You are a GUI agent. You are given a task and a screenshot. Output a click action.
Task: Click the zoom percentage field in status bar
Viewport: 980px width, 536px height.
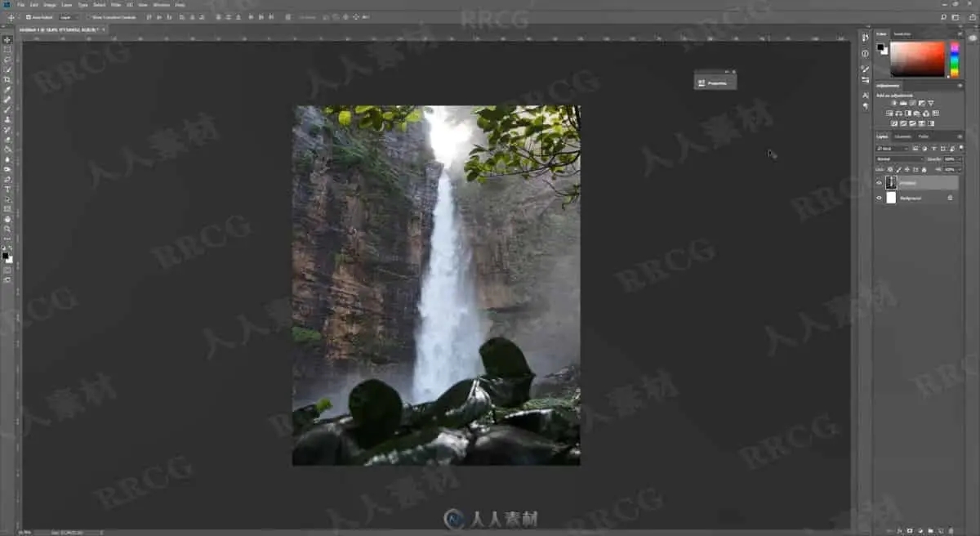click(23, 531)
